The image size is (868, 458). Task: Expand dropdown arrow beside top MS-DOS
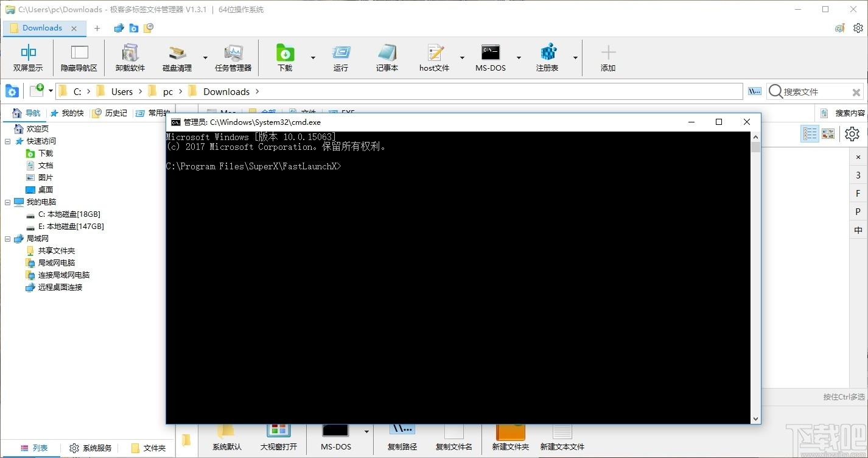519,58
